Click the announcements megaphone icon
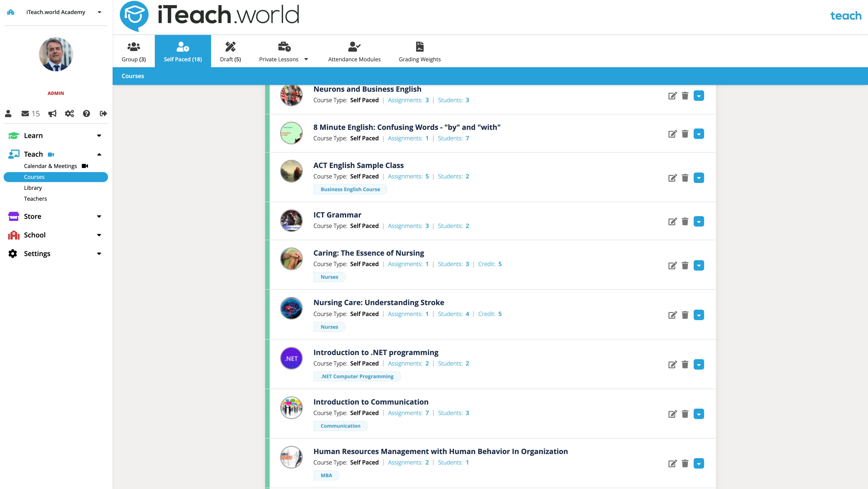 pyautogui.click(x=52, y=114)
